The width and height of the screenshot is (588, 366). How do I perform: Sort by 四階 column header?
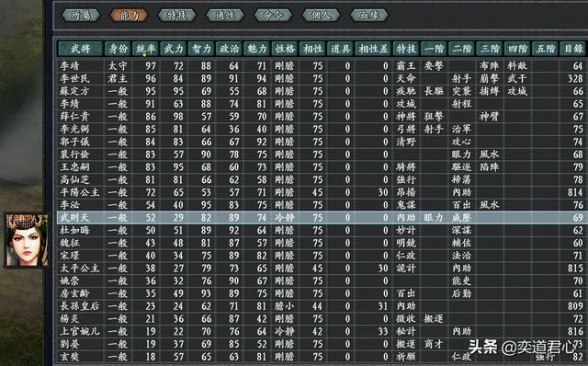tap(517, 49)
